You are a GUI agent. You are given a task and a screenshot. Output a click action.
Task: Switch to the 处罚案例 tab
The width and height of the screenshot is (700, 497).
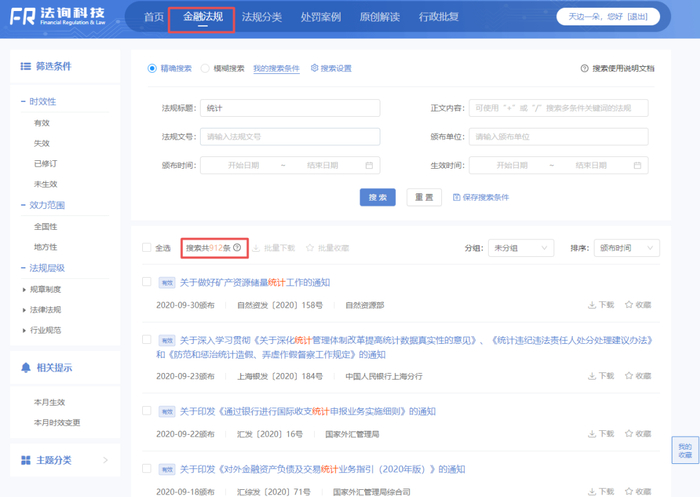pos(320,17)
